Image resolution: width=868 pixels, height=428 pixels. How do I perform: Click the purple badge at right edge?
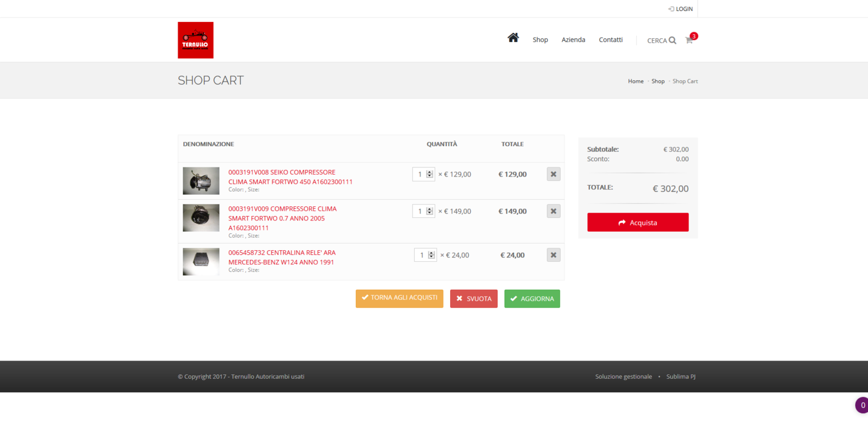(x=861, y=405)
